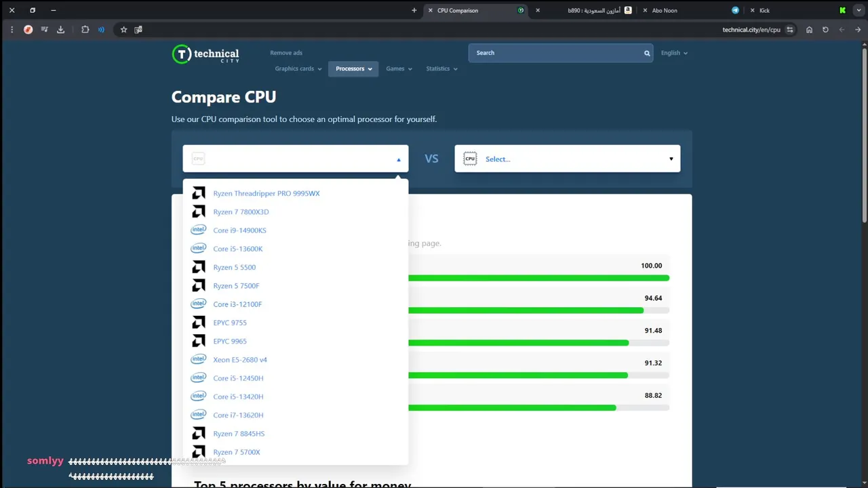This screenshot has height=488, width=868.
Task: Select Core i5-13600K from list
Action: [x=296, y=249]
